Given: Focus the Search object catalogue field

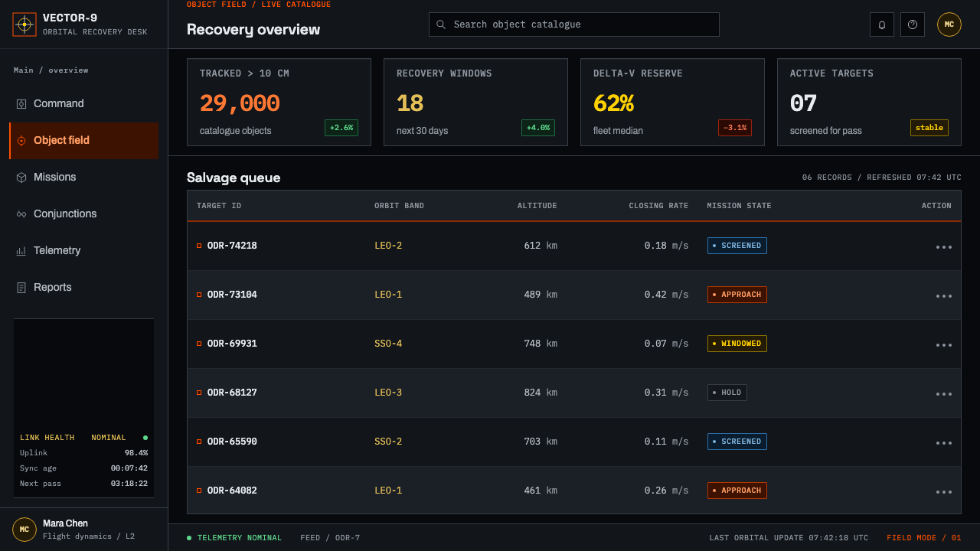Looking at the screenshot, I should (x=574, y=24).
